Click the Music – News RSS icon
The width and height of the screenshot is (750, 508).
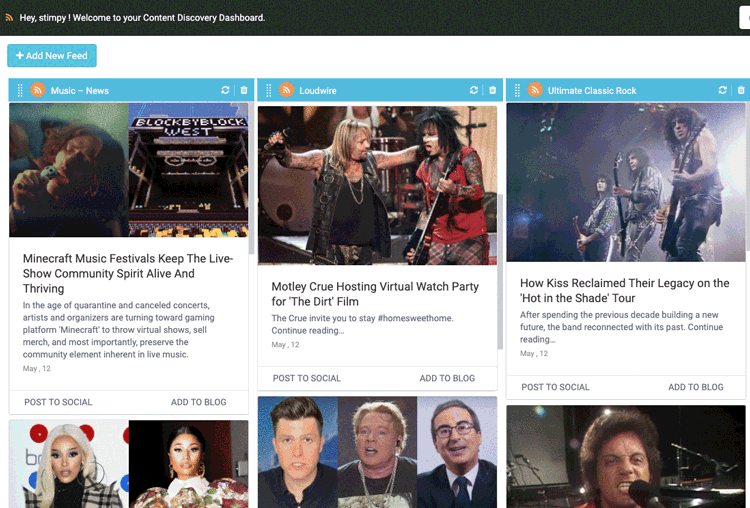click(x=38, y=89)
